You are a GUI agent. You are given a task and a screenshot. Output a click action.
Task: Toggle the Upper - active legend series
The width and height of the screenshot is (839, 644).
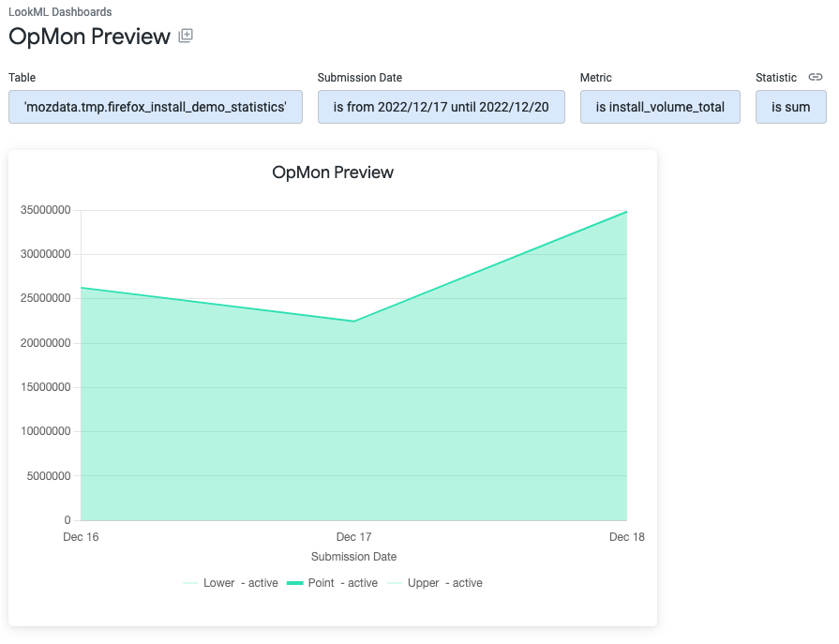pos(434,583)
